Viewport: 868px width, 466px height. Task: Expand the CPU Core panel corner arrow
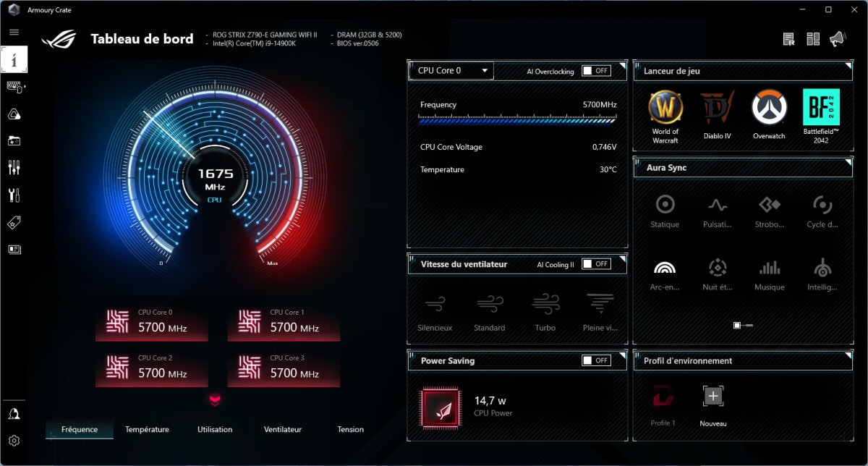(621, 66)
